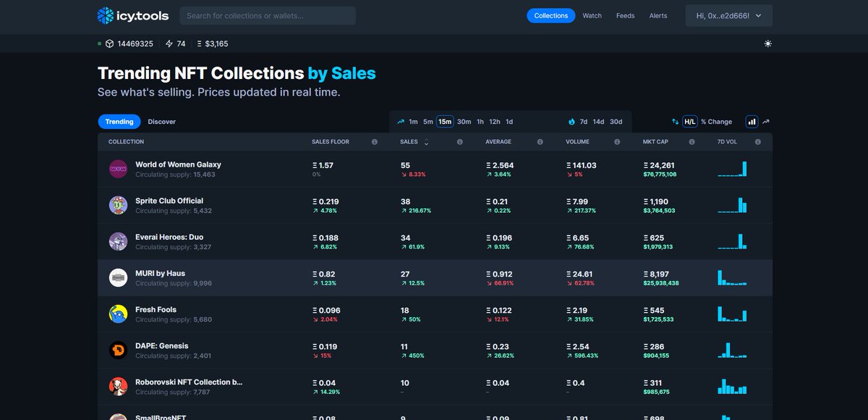
Task: Select the % Change display mode
Action: [x=716, y=122]
